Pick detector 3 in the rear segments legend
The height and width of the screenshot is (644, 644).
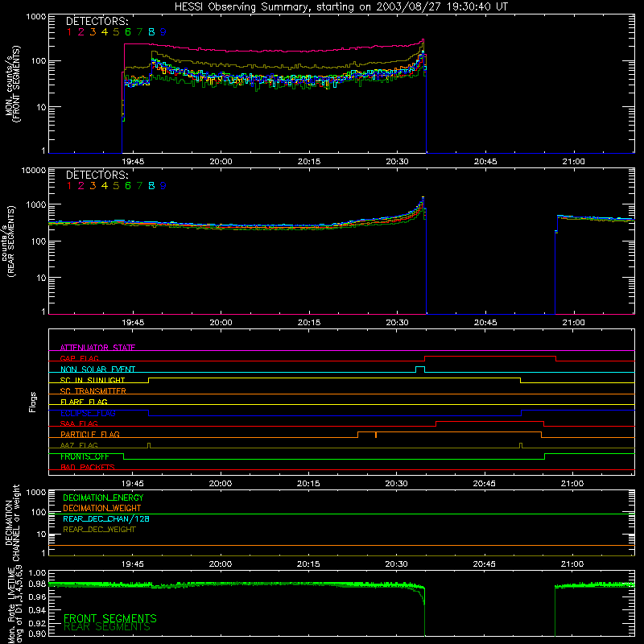(x=93, y=186)
